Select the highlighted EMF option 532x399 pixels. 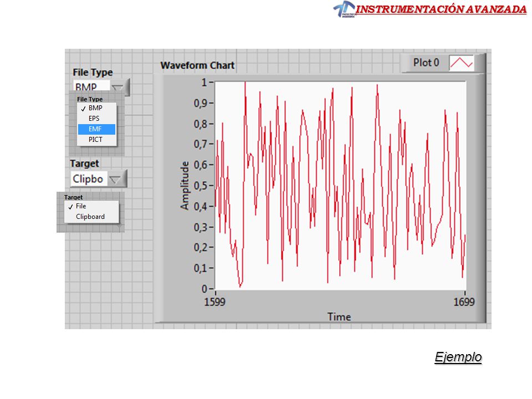(x=96, y=129)
